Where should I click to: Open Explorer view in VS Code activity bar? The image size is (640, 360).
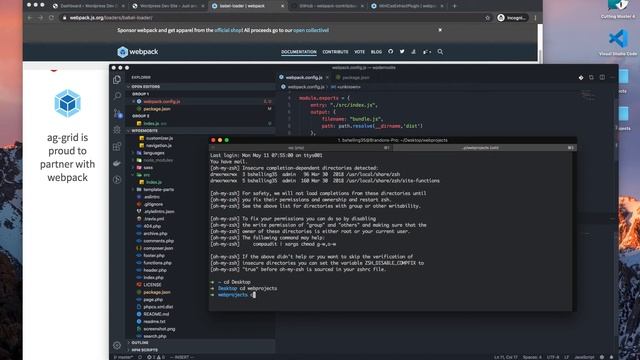pos(117,80)
